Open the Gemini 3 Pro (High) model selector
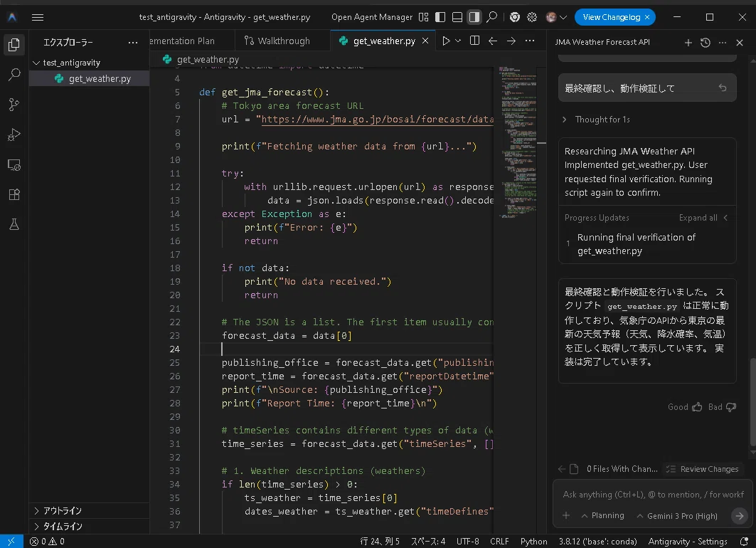The width and height of the screenshot is (756, 548). 677,516
